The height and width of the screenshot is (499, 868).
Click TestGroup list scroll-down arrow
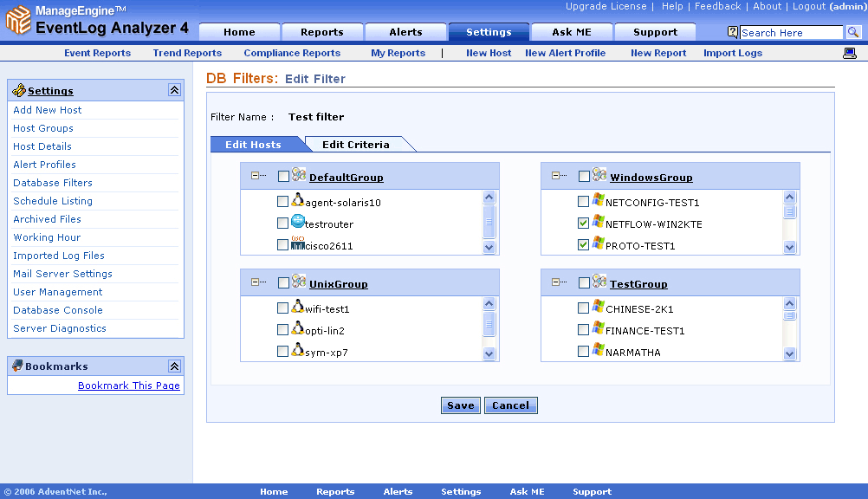click(x=789, y=354)
